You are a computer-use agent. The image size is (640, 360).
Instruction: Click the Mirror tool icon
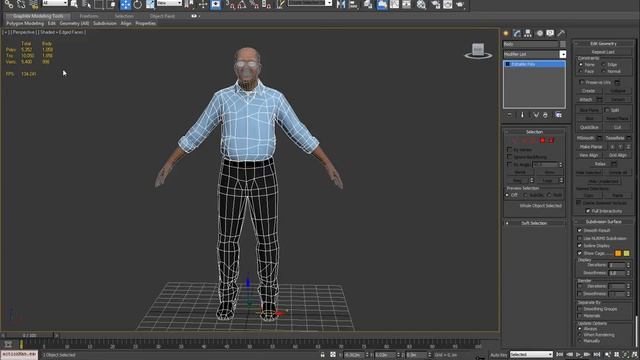point(341,4)
